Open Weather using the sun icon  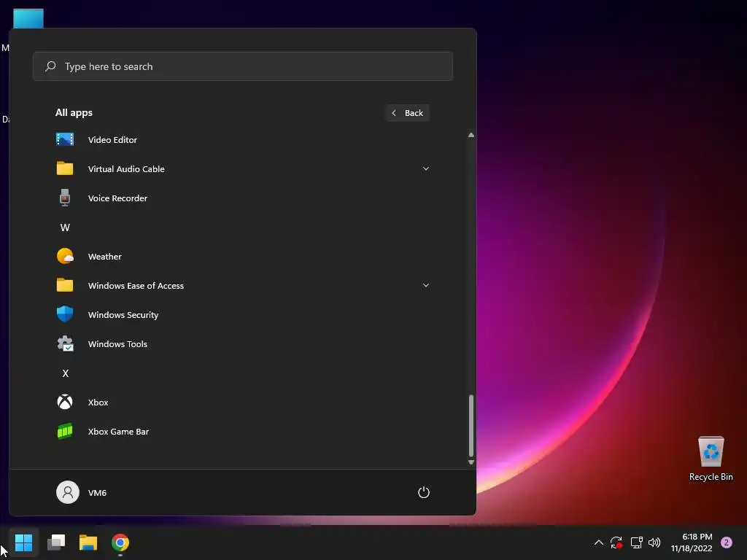65,256
